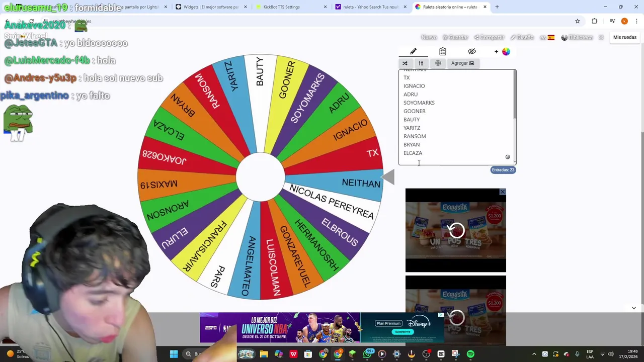Show hidden system tray icons

534,354
